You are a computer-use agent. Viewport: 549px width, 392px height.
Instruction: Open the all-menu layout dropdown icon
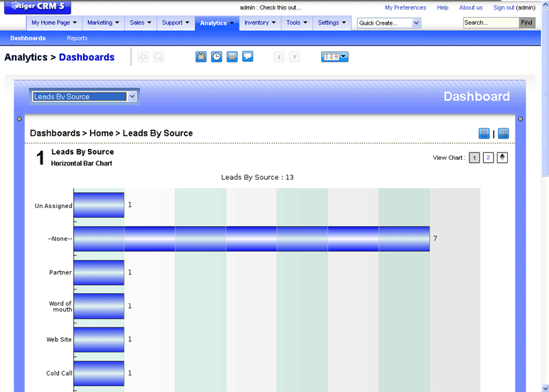[x=335, y=57]
